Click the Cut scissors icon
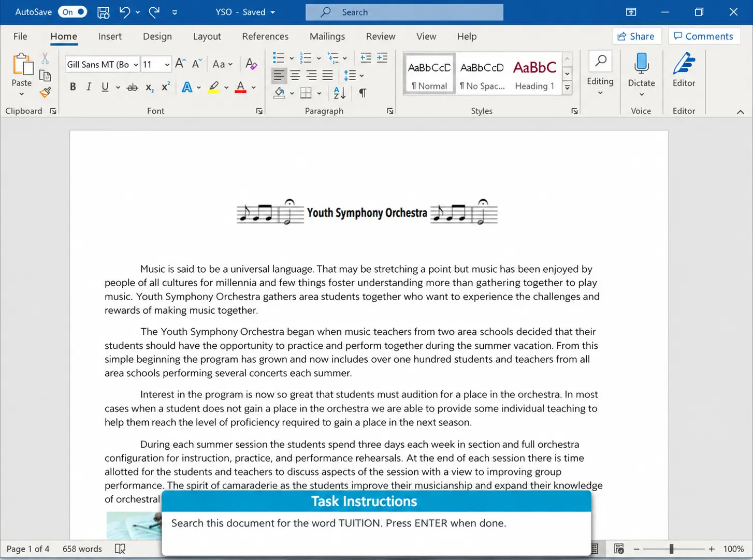The height and width of the screenshot is (560, 753). pos(45,58)
